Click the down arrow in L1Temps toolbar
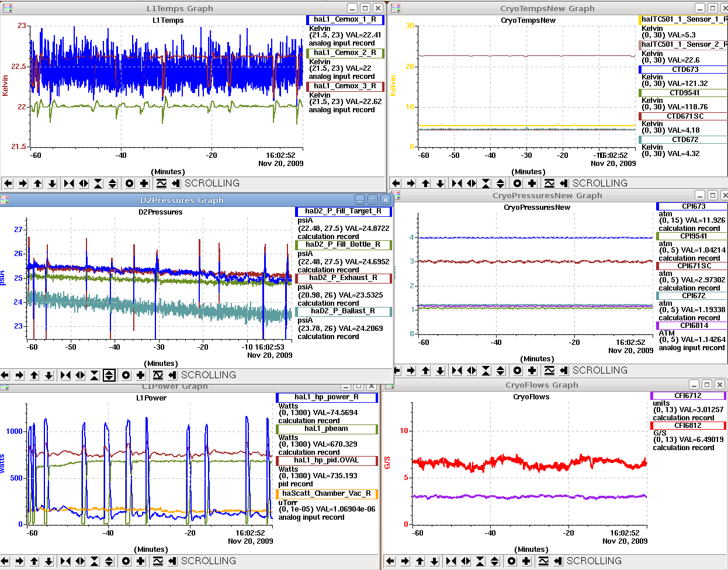728x570 pixels. pos(52,184)
